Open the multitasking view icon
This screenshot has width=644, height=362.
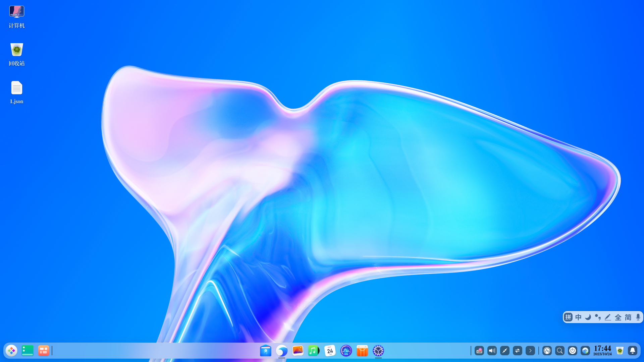44,351
